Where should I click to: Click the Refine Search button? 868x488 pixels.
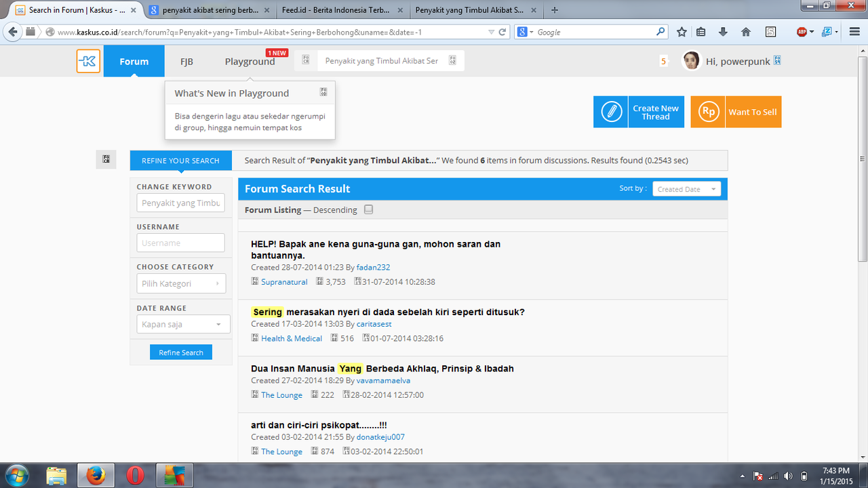click(x=181, y=352)
